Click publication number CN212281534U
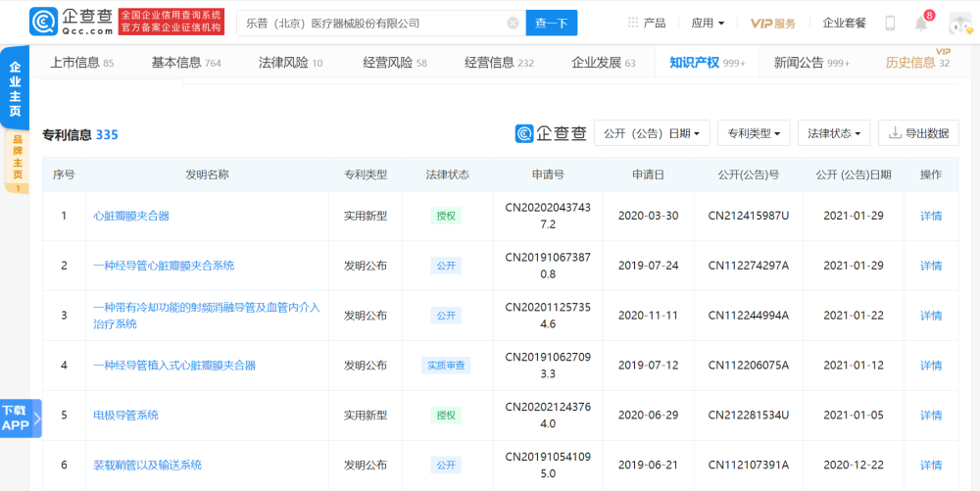This screenshot has width=980, height=491. [x=748, y=416]
